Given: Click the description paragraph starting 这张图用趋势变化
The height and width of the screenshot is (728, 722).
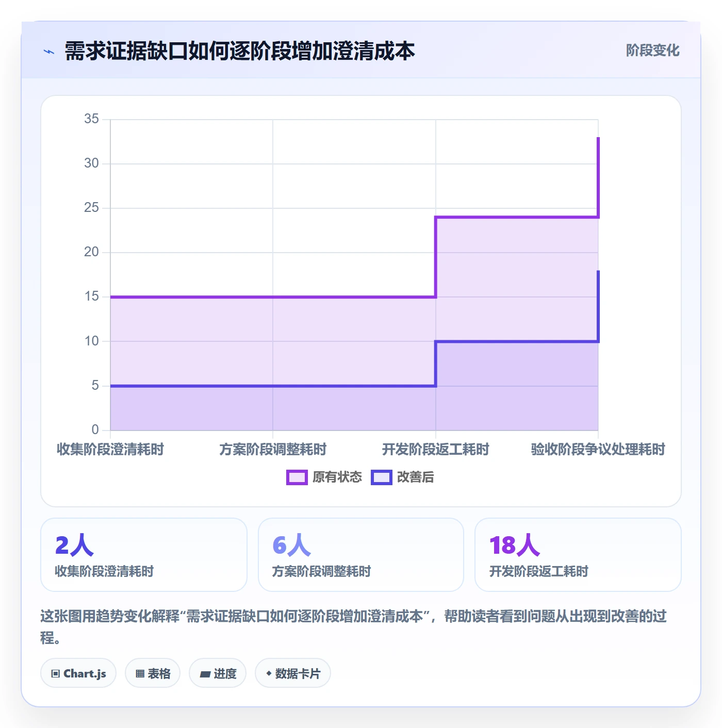Looking at the screenshot, I should (354, 627).
